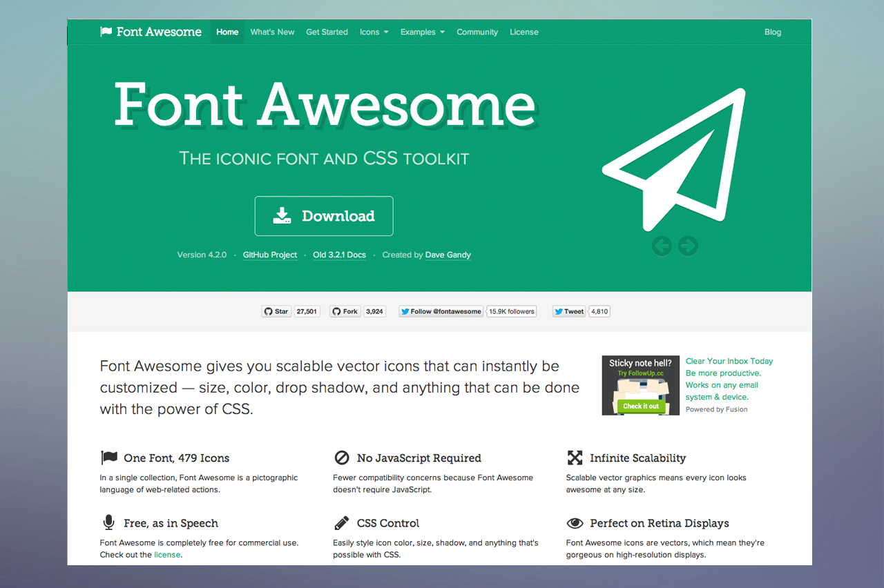Click the microphone icon beside Free, as in Speech

pyautogui.click(x=108, y=522)
